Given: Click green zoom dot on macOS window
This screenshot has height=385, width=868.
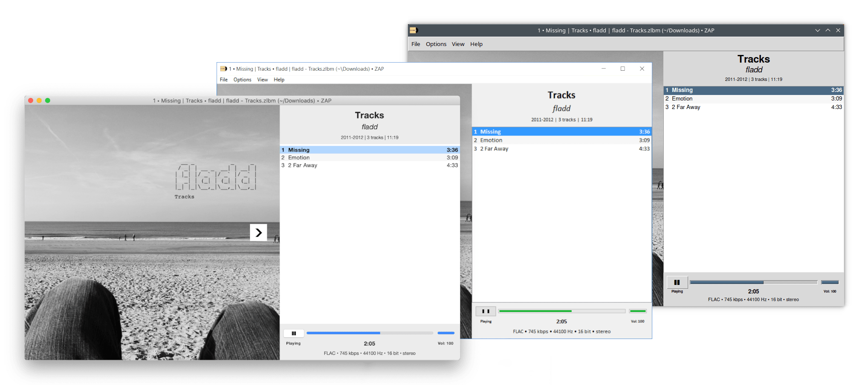Looking at the screenshot, I should coord(48,101).
